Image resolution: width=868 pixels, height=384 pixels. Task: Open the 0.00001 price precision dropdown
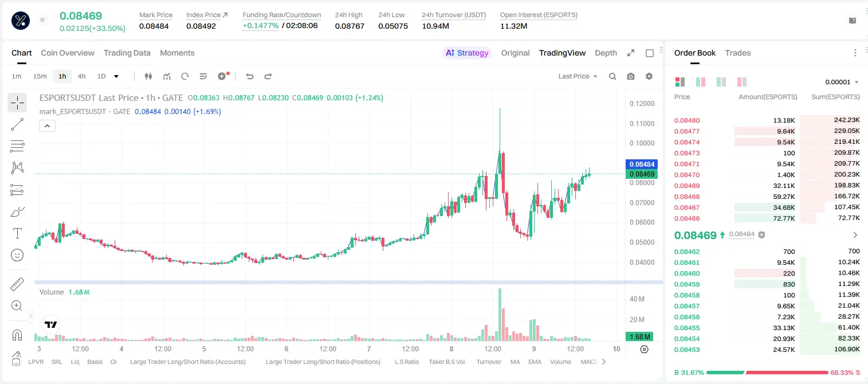pyautogui.click(x=842, y=83)
